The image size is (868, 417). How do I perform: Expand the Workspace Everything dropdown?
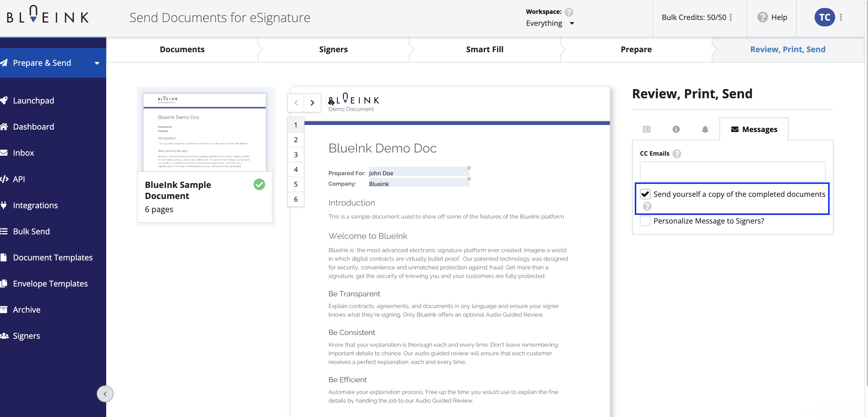pos(550,23)
